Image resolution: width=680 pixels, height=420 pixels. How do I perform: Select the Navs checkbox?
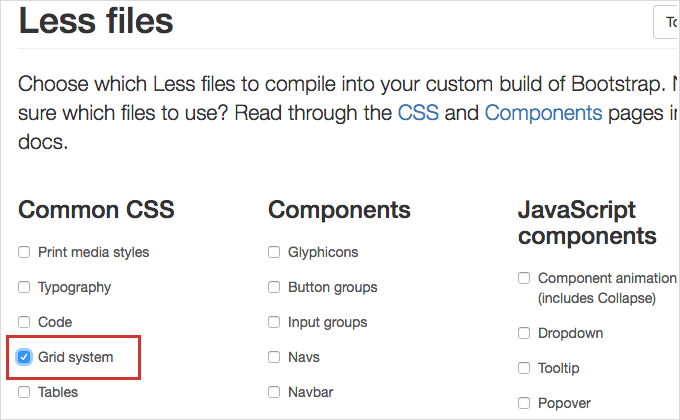tap(274, 357)
